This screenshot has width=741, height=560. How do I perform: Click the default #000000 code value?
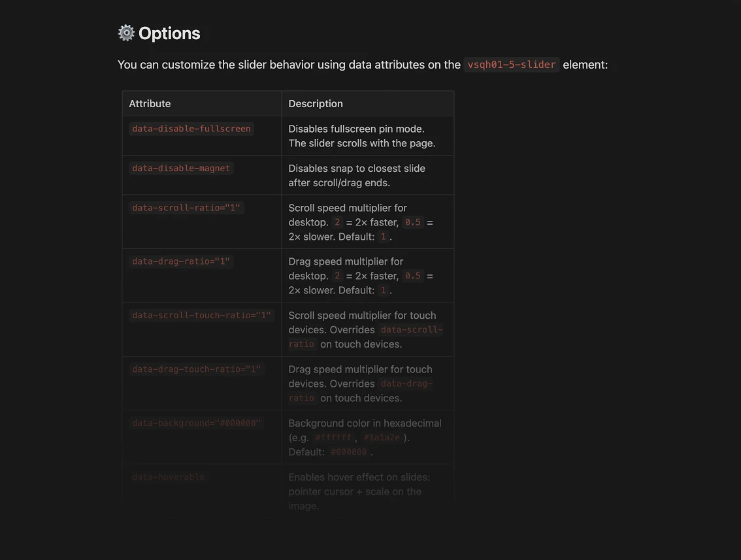pos(348,452)
